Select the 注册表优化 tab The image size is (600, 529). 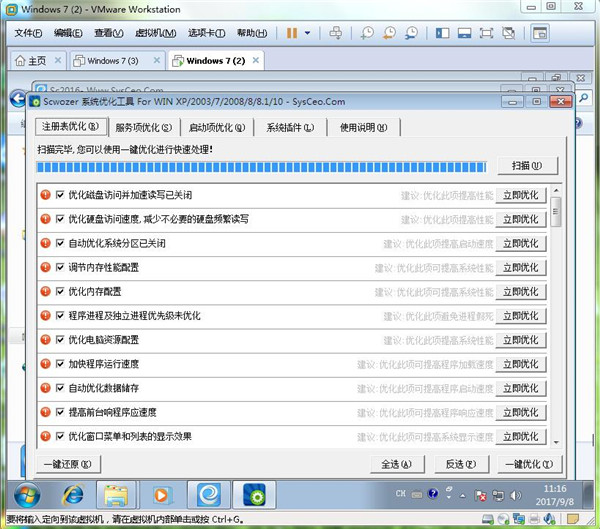coord(71,126)
